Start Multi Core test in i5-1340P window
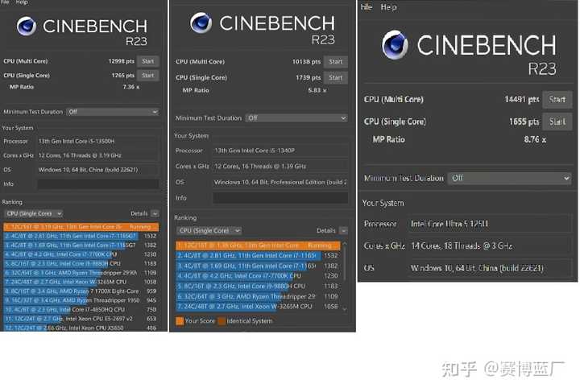This screenshot has width=580, height=392. tap(335, 62)
